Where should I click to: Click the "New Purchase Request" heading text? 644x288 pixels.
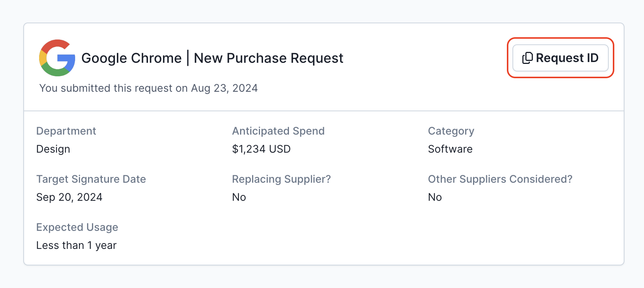268,58
